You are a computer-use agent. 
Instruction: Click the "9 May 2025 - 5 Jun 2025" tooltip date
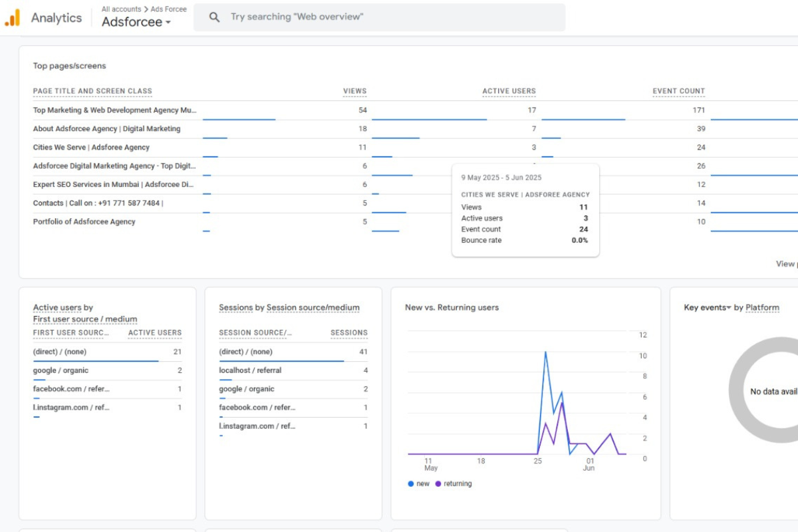coord(501,178)
